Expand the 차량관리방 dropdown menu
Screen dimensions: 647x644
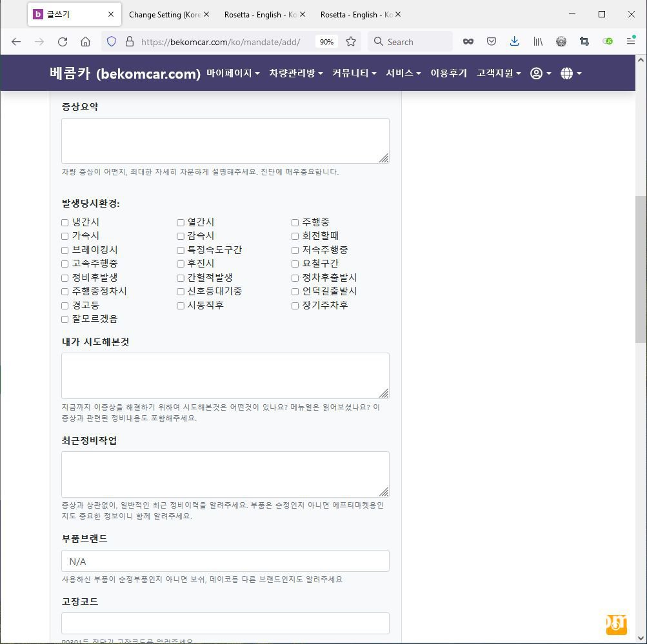[296, 73]
